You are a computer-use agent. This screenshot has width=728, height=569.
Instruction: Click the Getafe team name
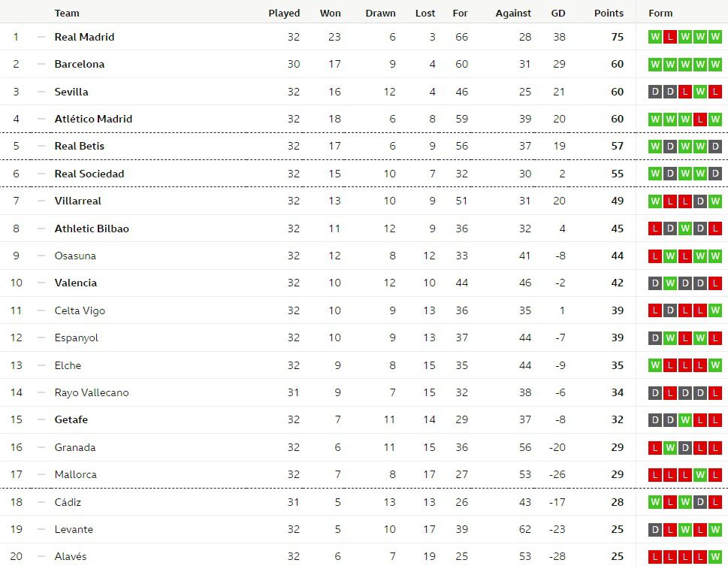pyautogui.click(x=71, y=419)
